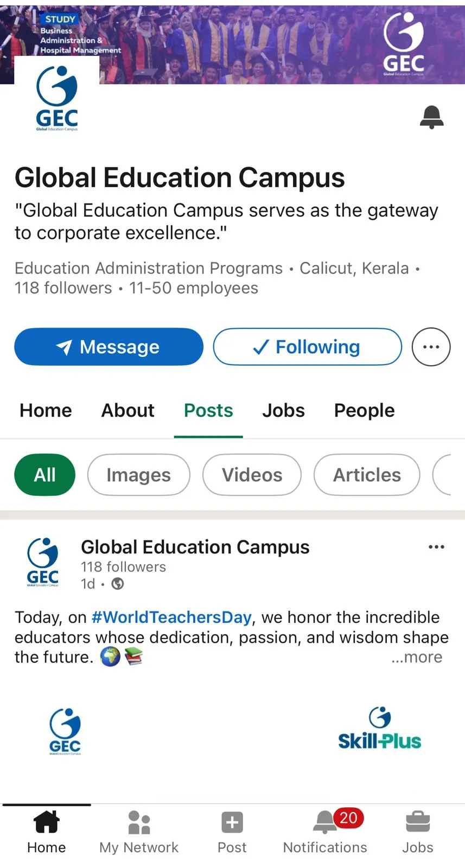Tap the notification bell on company page
The image size is (465, 868).
click(431, 117)
